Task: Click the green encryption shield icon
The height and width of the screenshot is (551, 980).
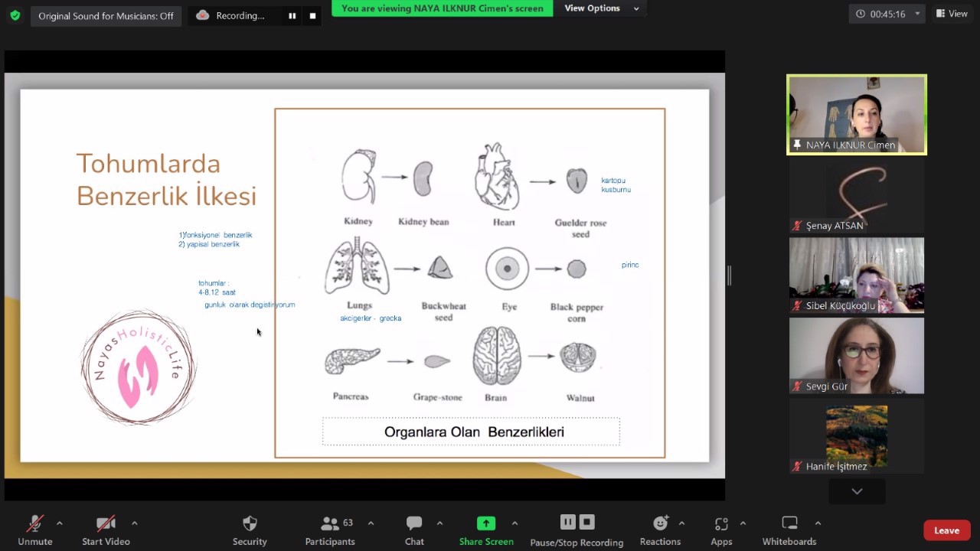Action: [x=15, y=15]
